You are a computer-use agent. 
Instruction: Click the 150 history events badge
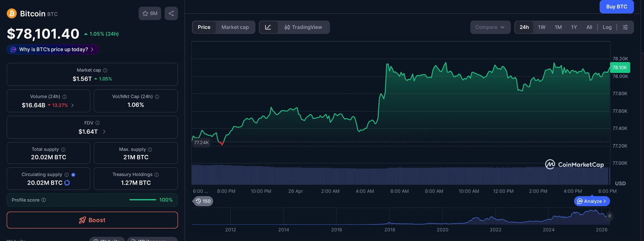click(x=203, y=201)
